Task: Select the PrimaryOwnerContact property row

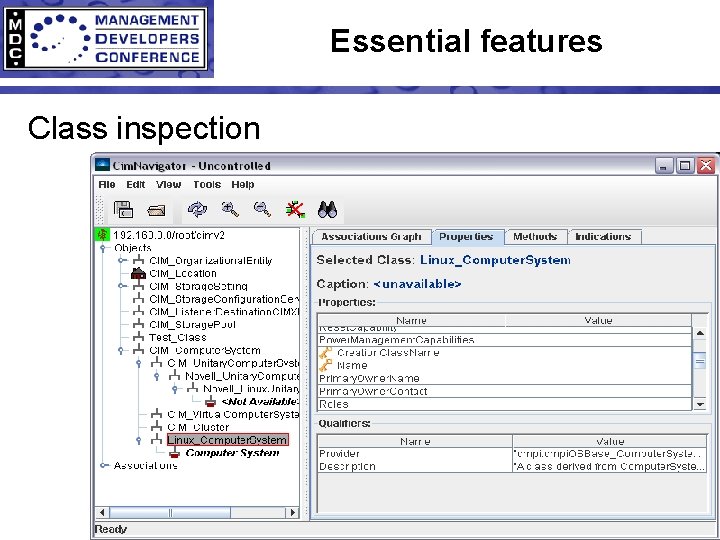Action: (x=504, y=391)
